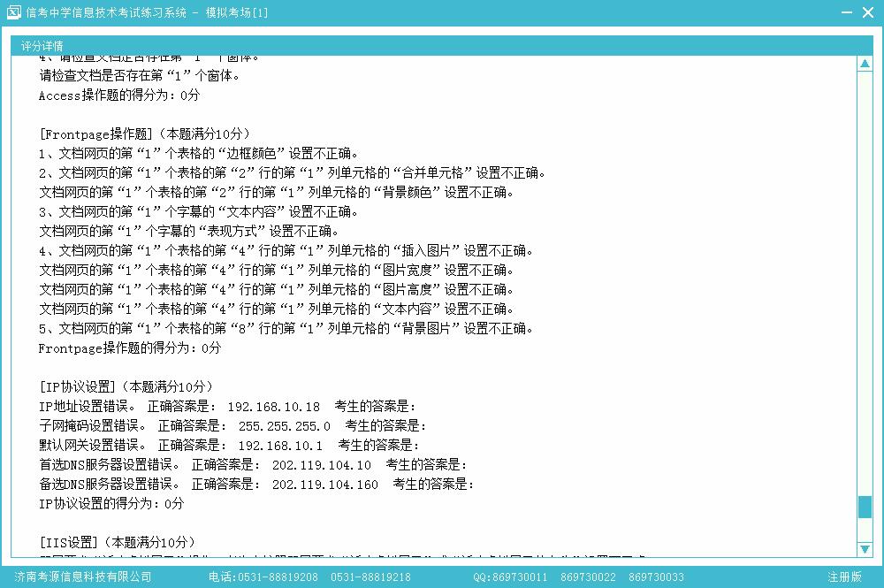Click the 注册版 label in status bar

click(844, 577)
